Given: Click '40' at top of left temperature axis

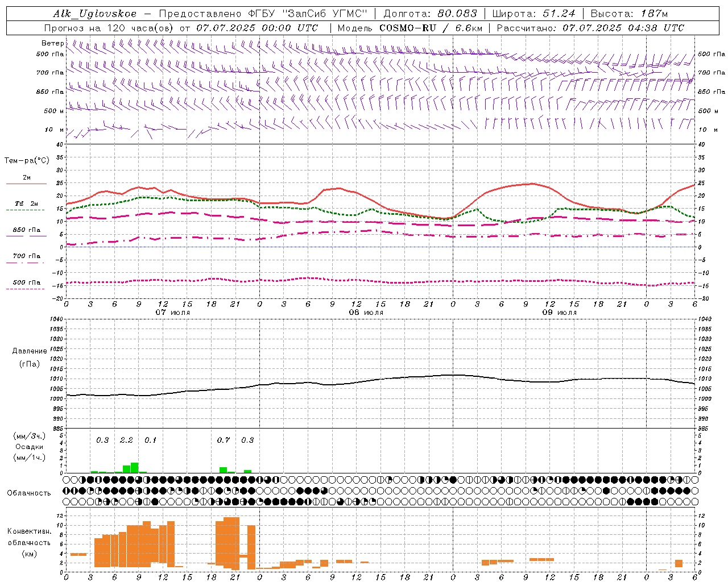Looking at the screenshot, I should (x=60, y=144).
